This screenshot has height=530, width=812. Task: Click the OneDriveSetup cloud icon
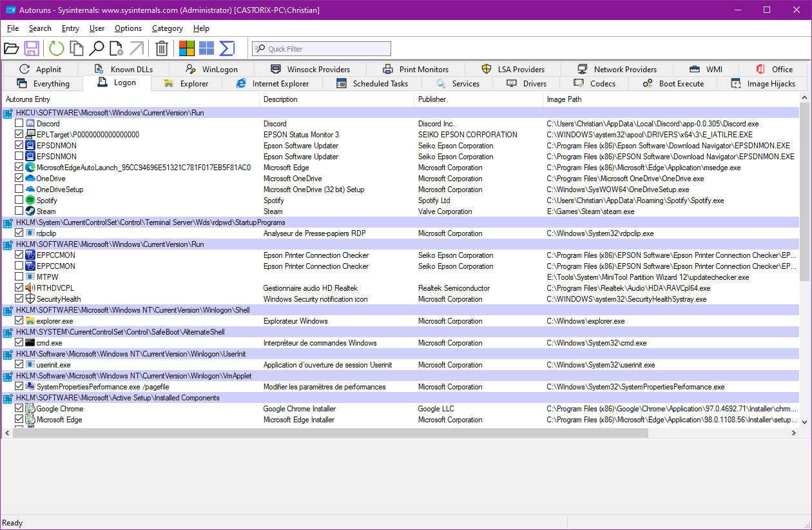(30, 190)
